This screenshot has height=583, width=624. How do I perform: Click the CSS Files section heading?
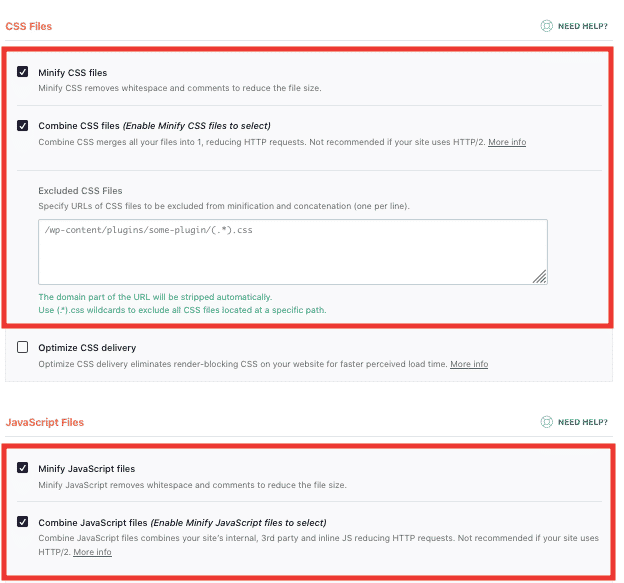[29, 26]
